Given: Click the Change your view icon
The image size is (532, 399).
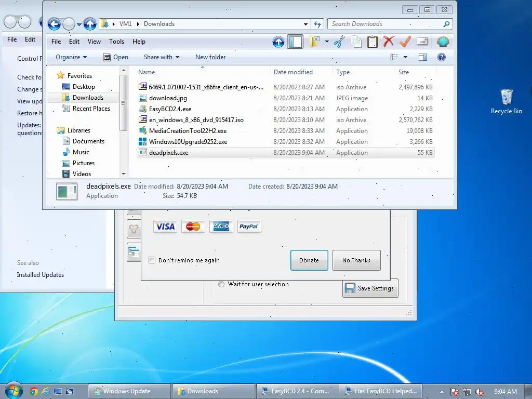Looking at the screenshot, I should [x=394, y=57].
